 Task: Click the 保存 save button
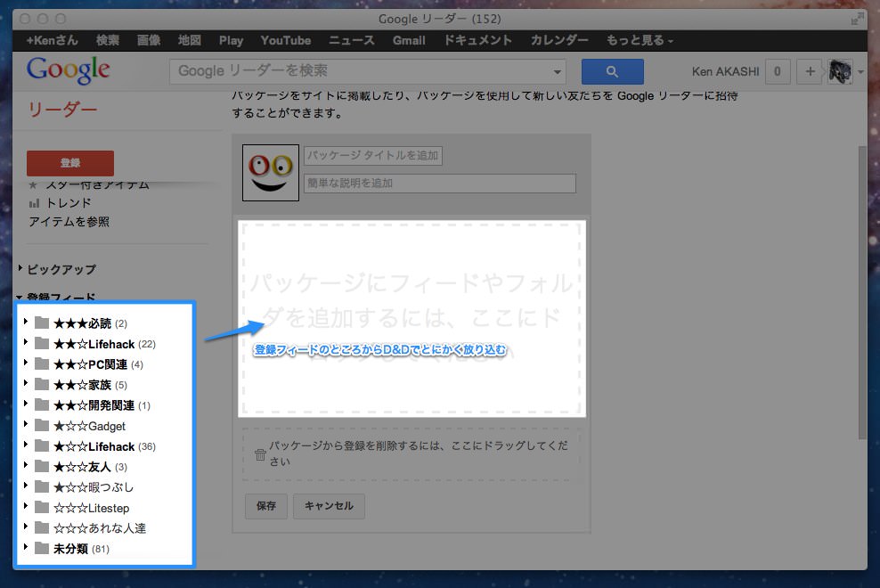pyautogui.click(x=266, y=506)
